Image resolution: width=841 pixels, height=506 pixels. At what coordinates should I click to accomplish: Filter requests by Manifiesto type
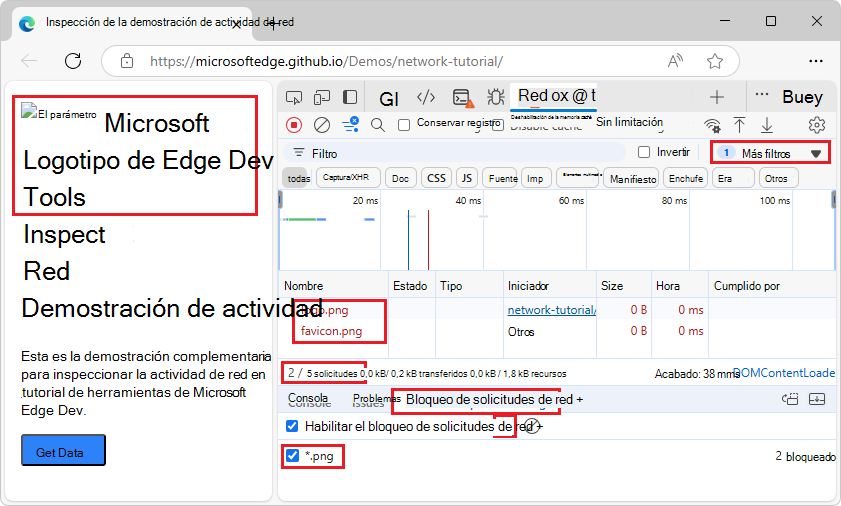pos(633,179)
